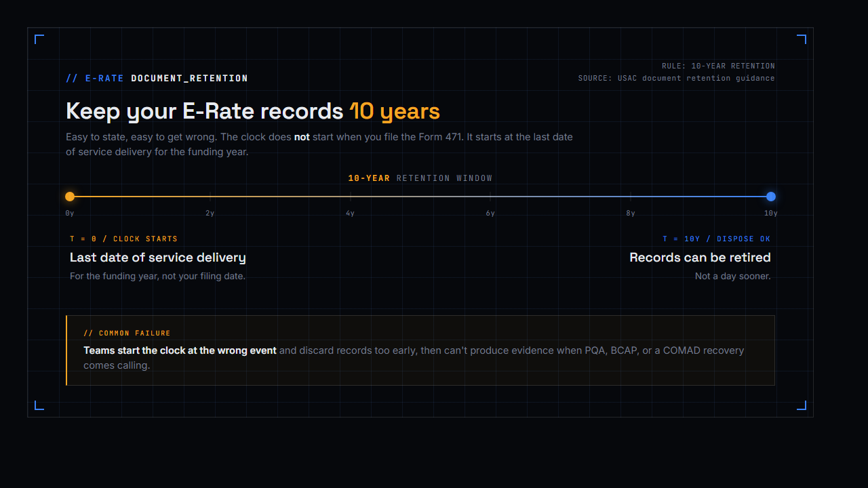Click the '// COMMON FAILURE' label
Viewport: 868px width, 488px height.
(x=127, y=333)
